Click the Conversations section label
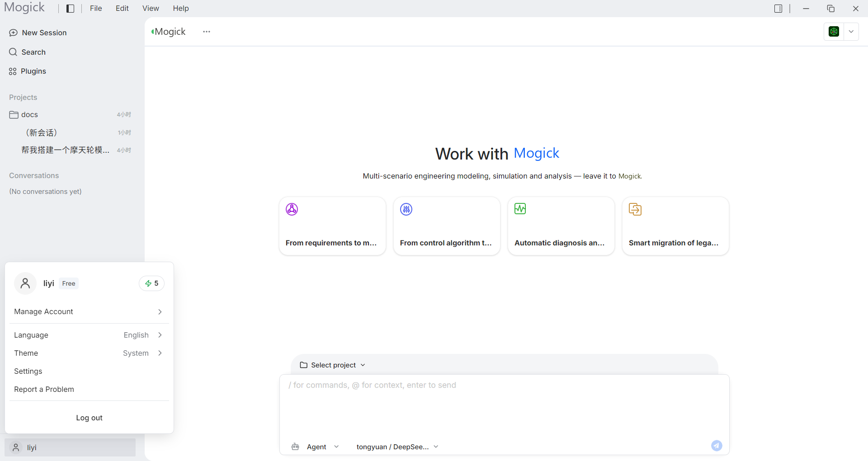The image size is (868, 461). [x=34, y=175]
